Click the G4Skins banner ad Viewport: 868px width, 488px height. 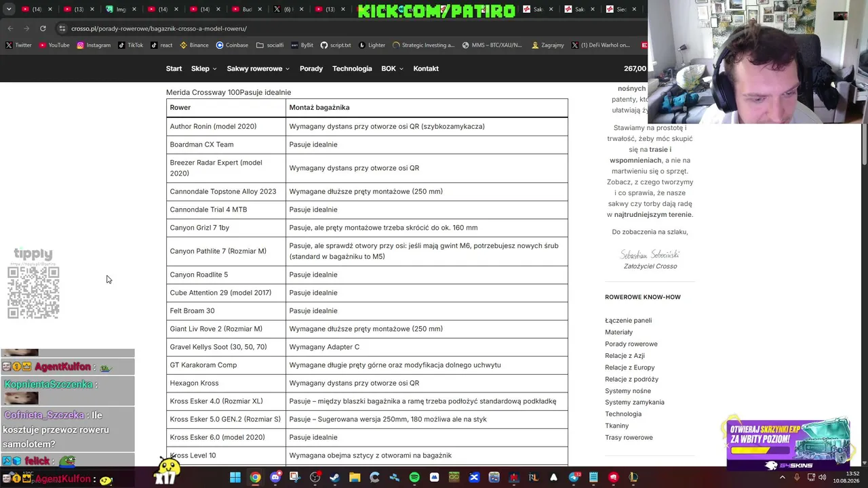788,444
